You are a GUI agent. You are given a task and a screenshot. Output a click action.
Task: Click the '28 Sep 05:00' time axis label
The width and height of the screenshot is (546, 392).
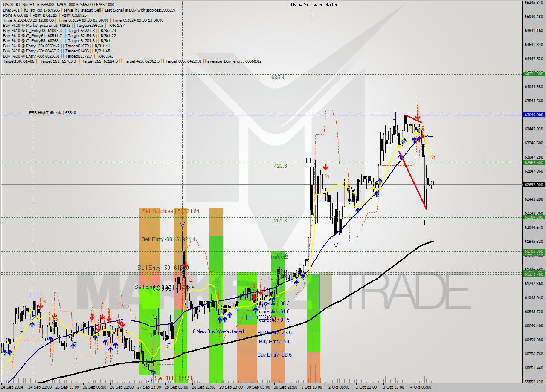[x=177, y=387]
